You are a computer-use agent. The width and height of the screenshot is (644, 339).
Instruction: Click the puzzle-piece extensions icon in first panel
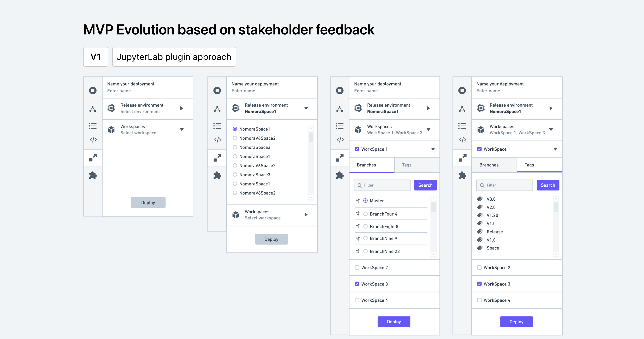93,175
